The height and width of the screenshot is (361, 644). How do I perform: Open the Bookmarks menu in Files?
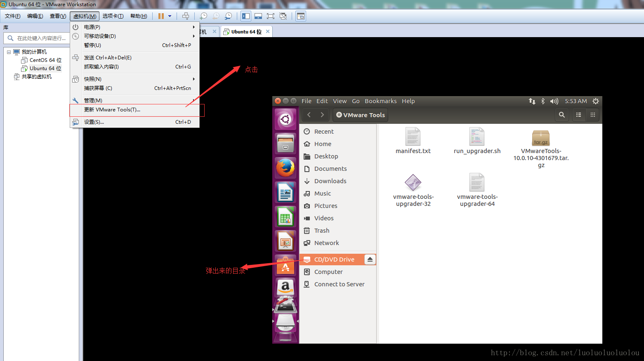coord(380,101)
